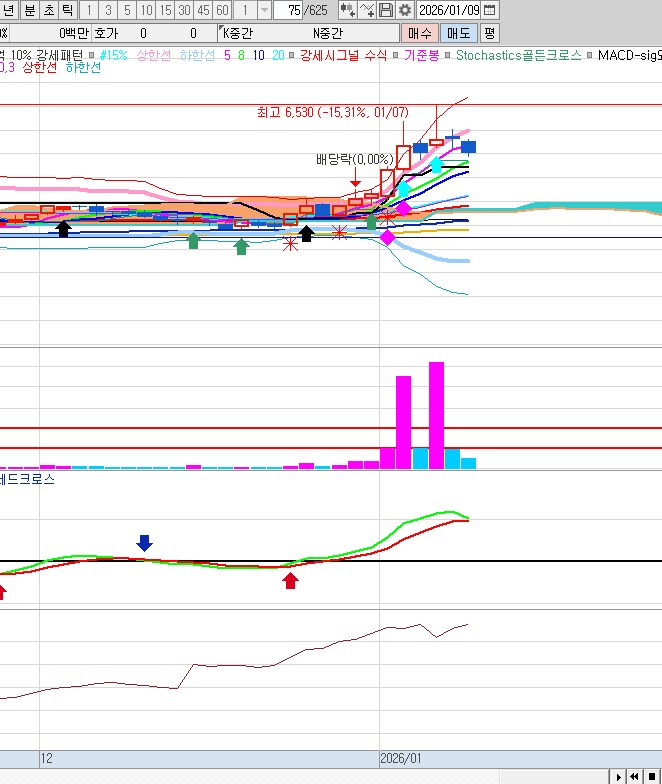This screenshot has height=784, width=662.
Task: Click light-blue 하한선 legend label in first row
Action: point(197,55)
